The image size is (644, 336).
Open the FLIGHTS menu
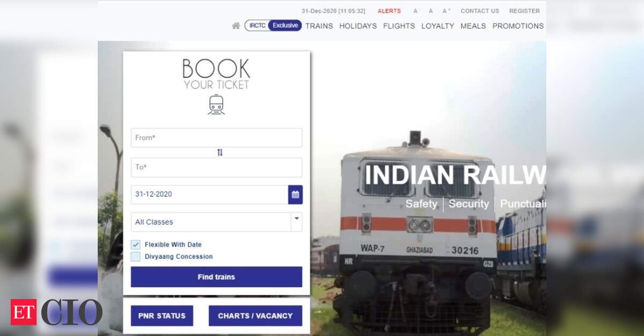point(399,26)
